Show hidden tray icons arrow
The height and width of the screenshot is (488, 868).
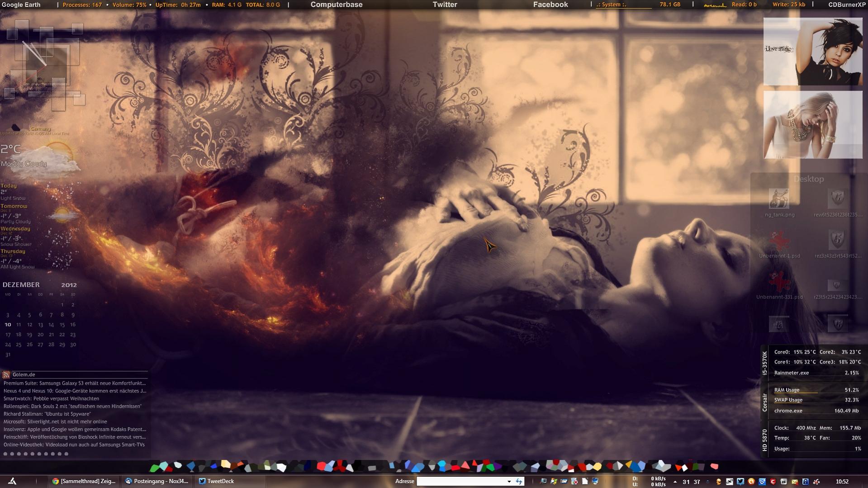(675, 482)
